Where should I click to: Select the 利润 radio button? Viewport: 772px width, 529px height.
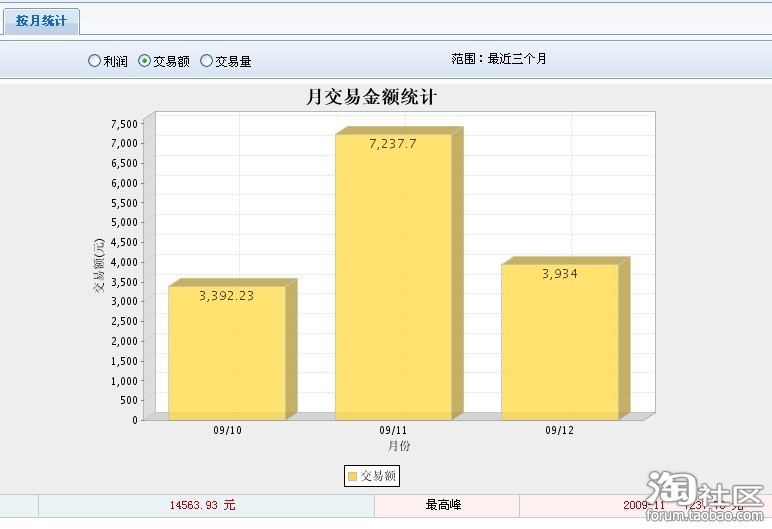click(95, 61)
